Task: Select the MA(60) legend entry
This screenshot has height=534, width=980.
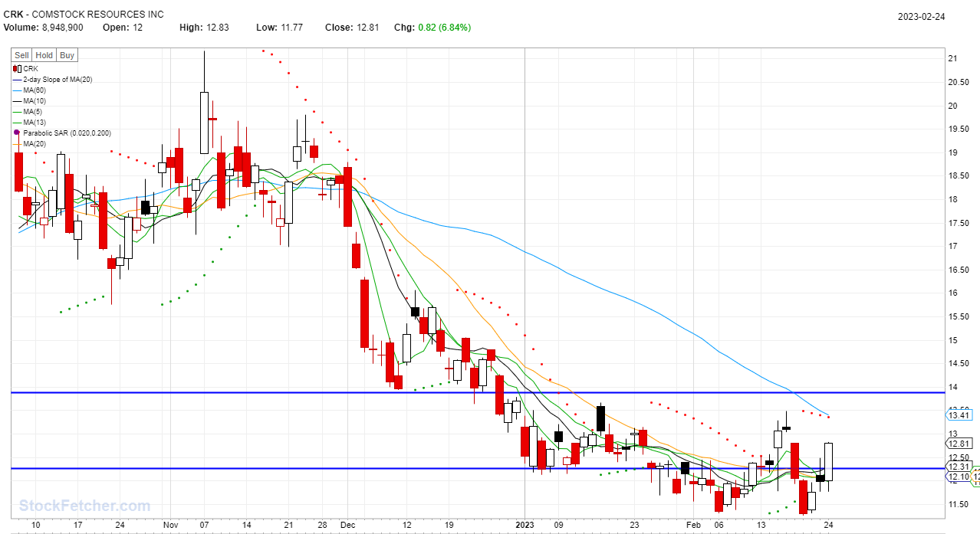Action: pos(28,90)
